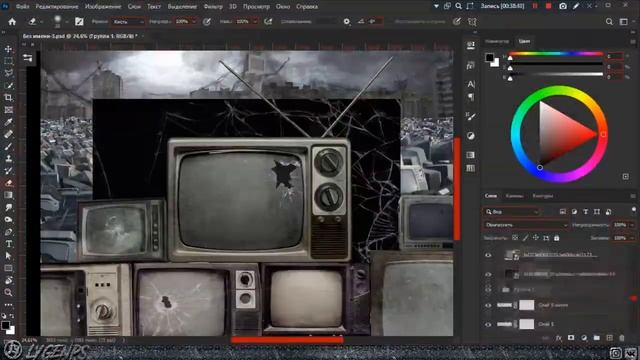This screenshot has width=640, height=360.
Task: Hide the layer named Слой 1
Action: pos(488,324)
